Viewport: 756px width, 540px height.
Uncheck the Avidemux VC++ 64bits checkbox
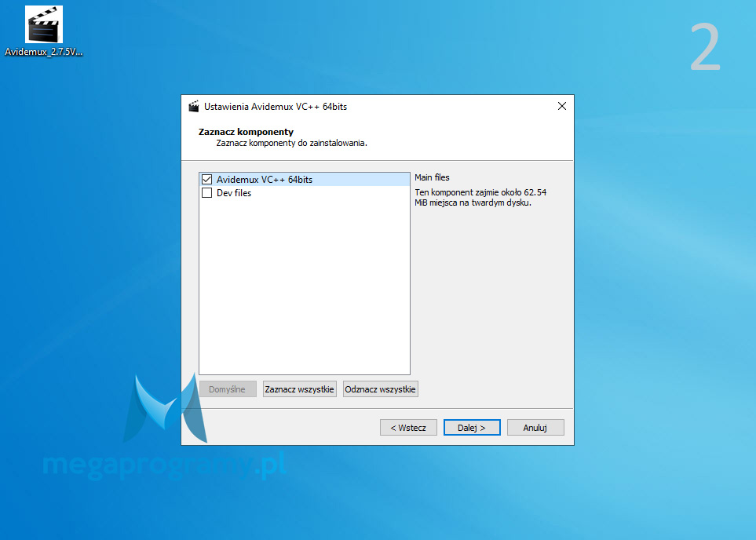click(x=207, y=180)
